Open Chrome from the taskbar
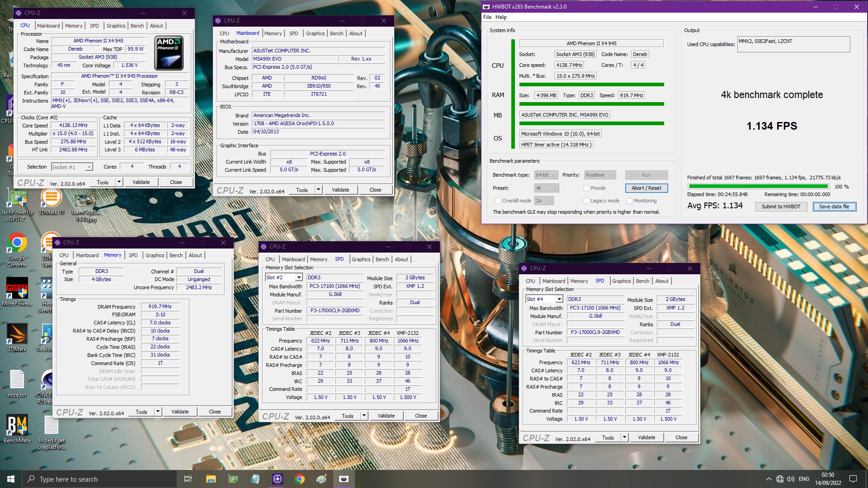Screen dimensions: 868x488 (300, 479)
